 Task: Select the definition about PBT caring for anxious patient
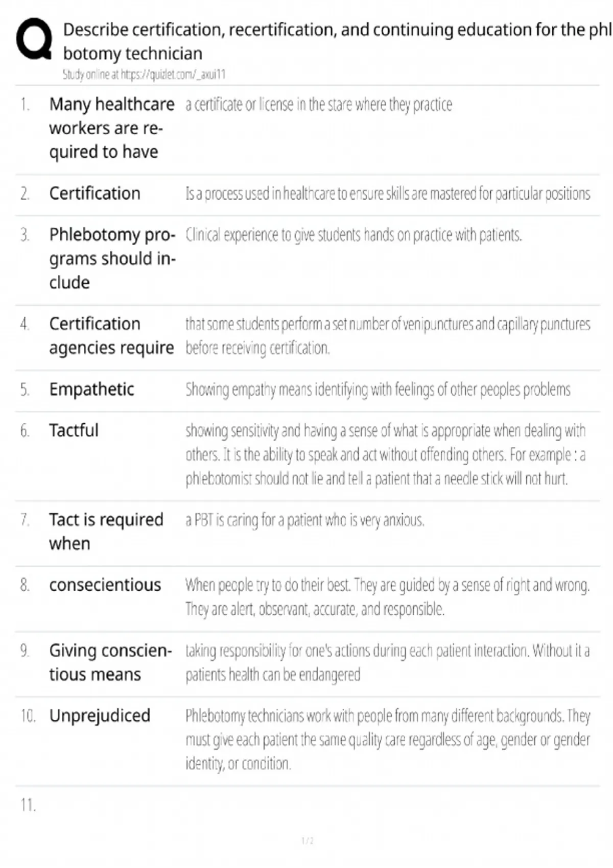point(305,520)
